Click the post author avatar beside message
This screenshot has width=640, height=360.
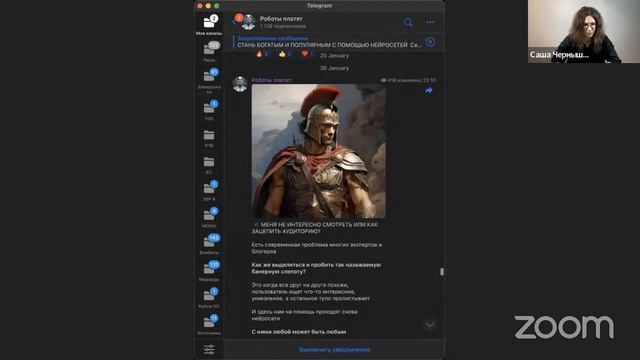240,84
